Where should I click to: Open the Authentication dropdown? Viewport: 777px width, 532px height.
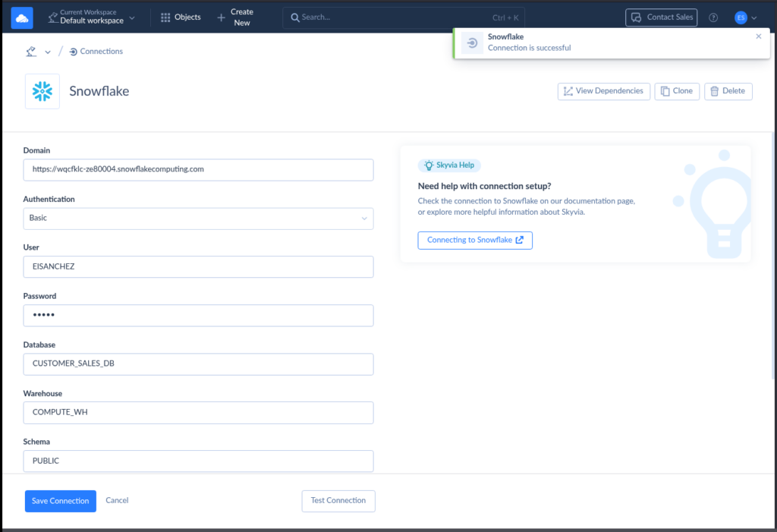point(198,218)
